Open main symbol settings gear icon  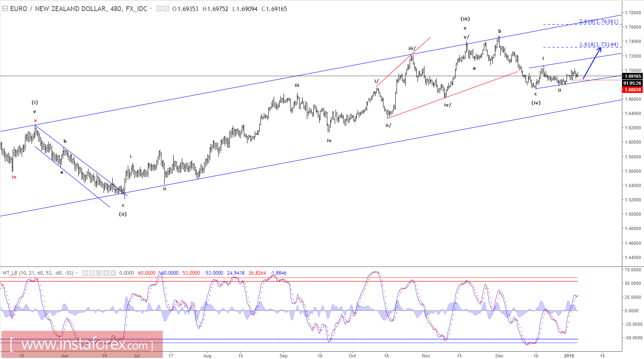[x=166, y=9]
